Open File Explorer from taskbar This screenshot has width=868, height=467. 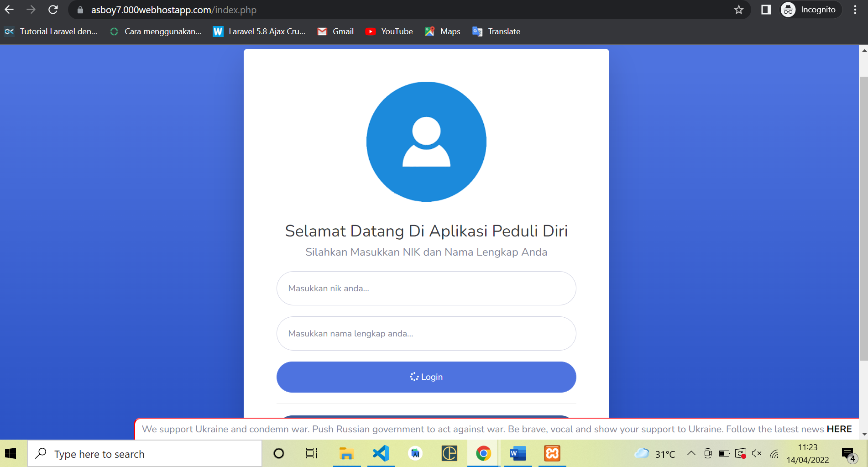pos(346,453)
